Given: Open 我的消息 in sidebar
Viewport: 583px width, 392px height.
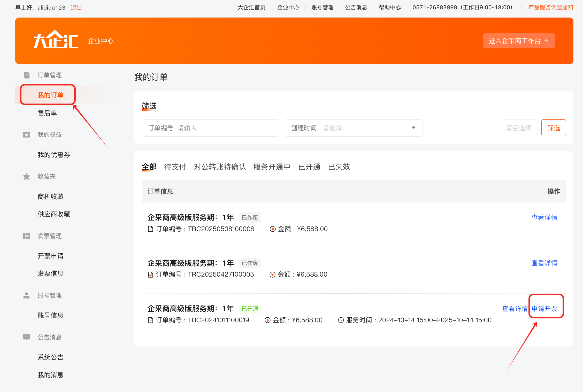Looking at the screenshot, I should pos(51,375).
